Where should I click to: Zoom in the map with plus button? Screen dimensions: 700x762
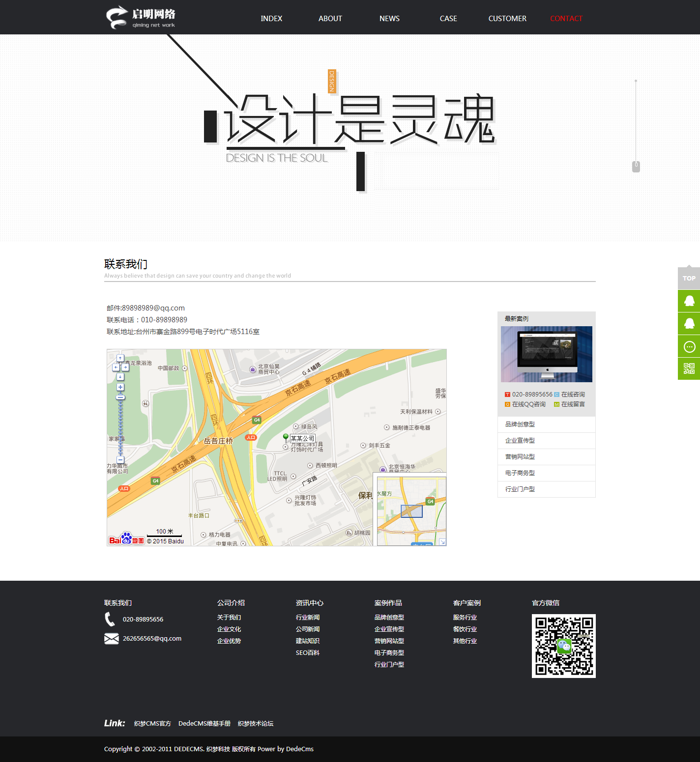pyautogui.click(x=120, y=388)
